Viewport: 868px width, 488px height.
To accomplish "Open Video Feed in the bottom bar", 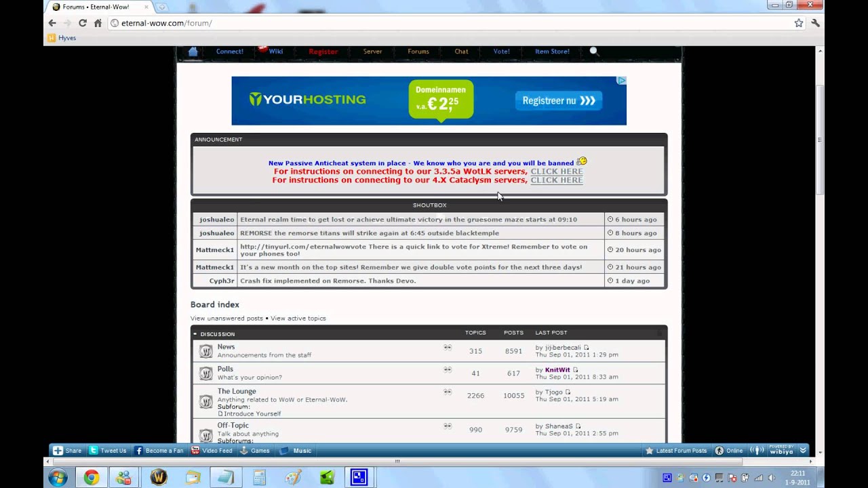I will tap(212, 451).
